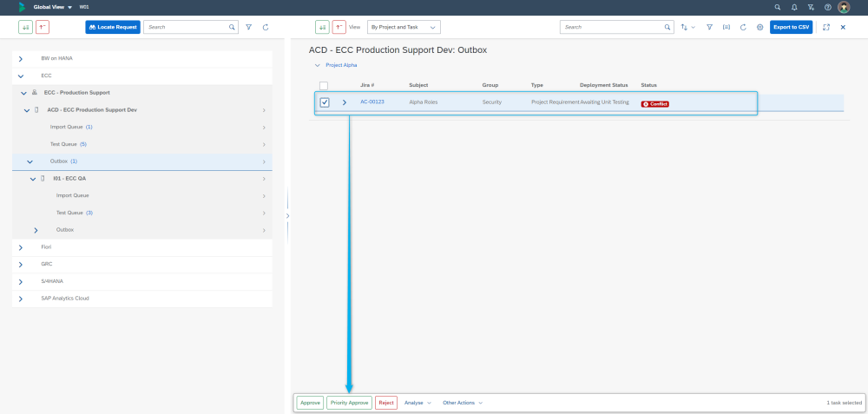868x414 pixels.
Task: Expand the GRC node
Action: point(21,265)
